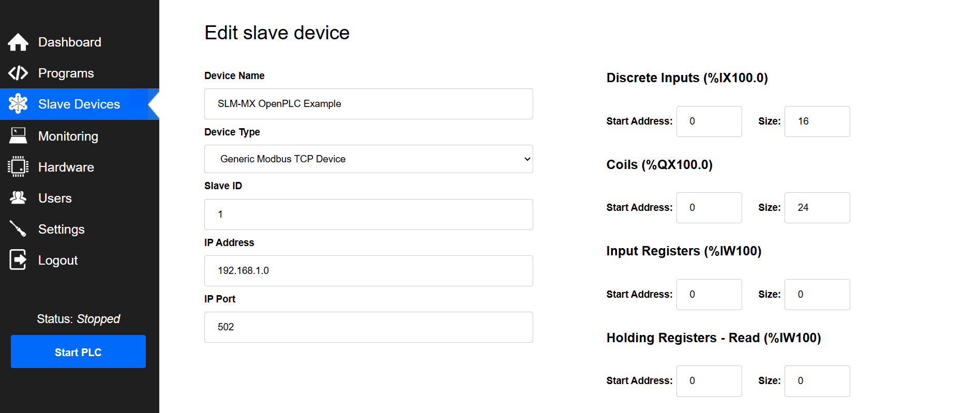The height and width of the screenshot is (413, 980).
Task: Focus the Slave ID input field
Action: 368,215
